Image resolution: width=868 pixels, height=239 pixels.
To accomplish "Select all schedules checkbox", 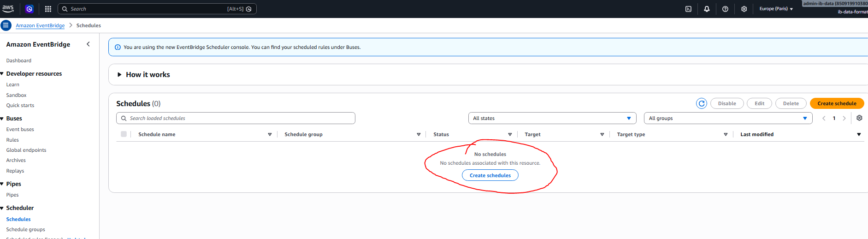I will click(x=124, y=134).
